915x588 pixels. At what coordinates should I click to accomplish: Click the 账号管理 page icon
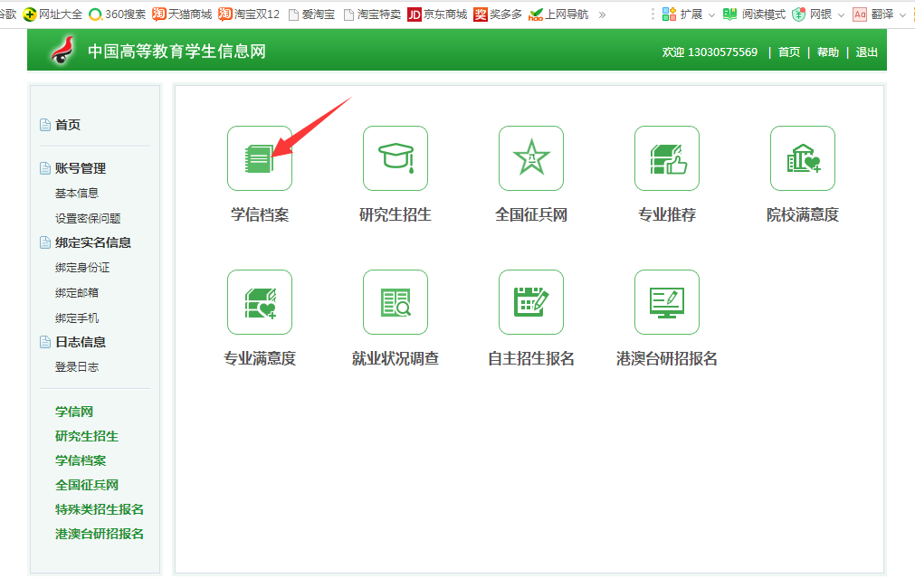pos(45,168)
